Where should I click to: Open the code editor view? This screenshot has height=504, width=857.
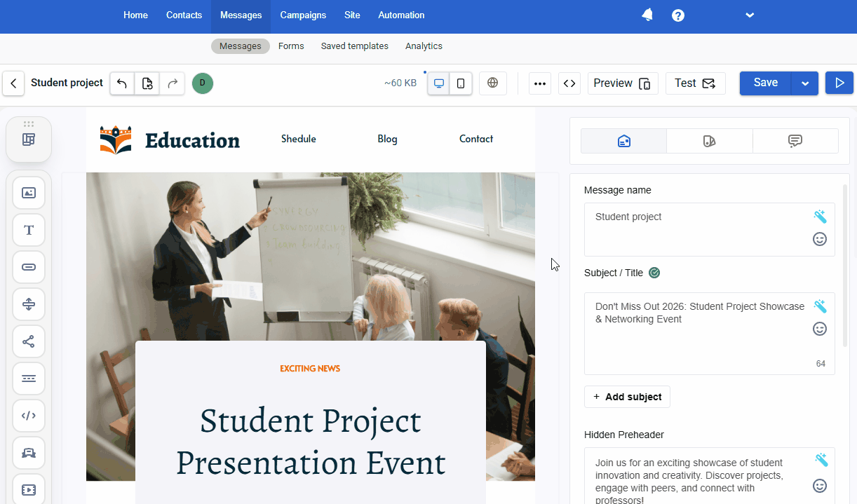(x=569, y=83)
